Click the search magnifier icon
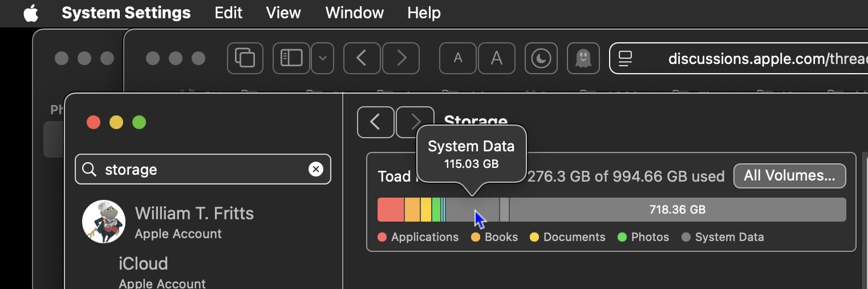Screen dimensions: 868x289 click(90, 169)
